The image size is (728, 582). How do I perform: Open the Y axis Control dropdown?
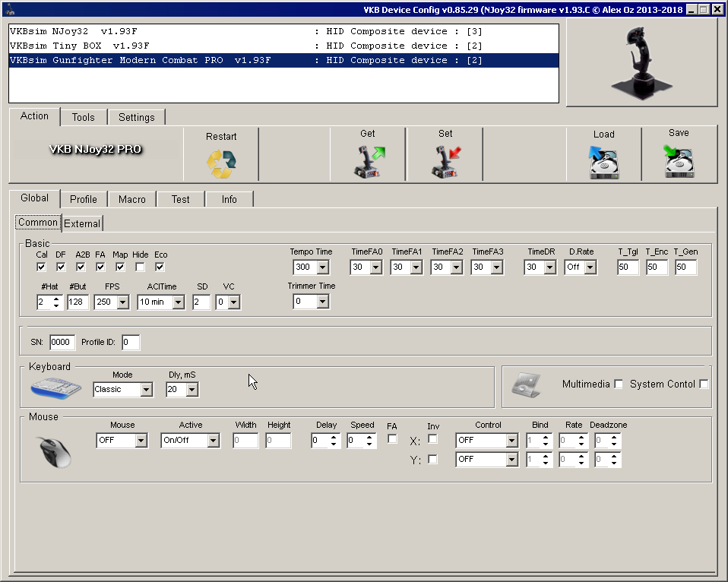(x=511, y=460)
